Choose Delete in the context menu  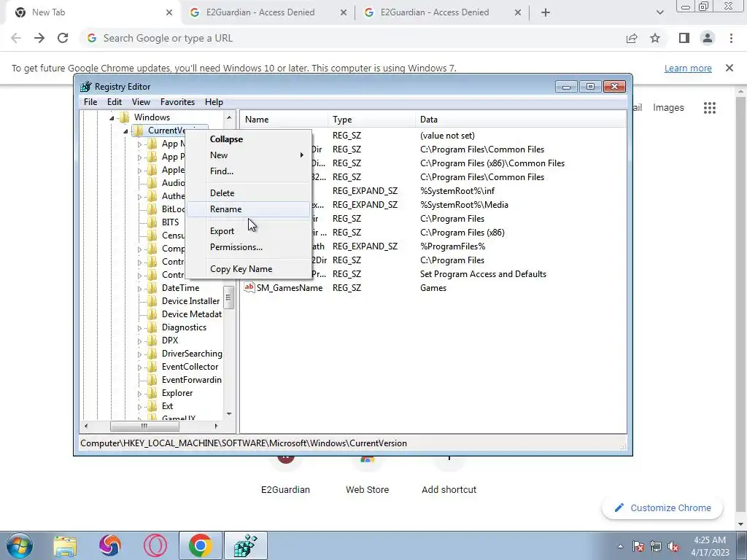pos(248,192)
